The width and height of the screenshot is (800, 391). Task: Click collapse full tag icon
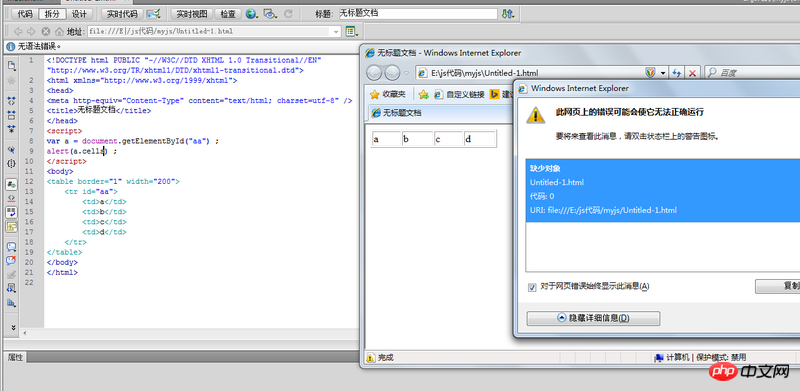(11, 101)
